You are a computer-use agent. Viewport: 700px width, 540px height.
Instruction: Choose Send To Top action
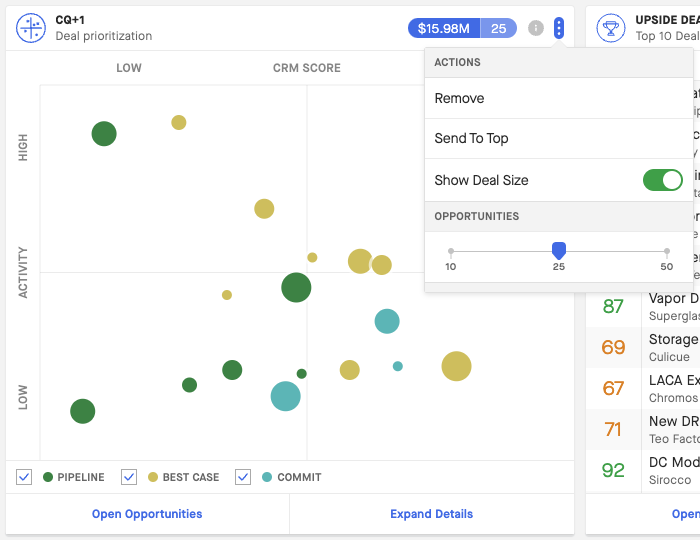click(x=558, y=138)
